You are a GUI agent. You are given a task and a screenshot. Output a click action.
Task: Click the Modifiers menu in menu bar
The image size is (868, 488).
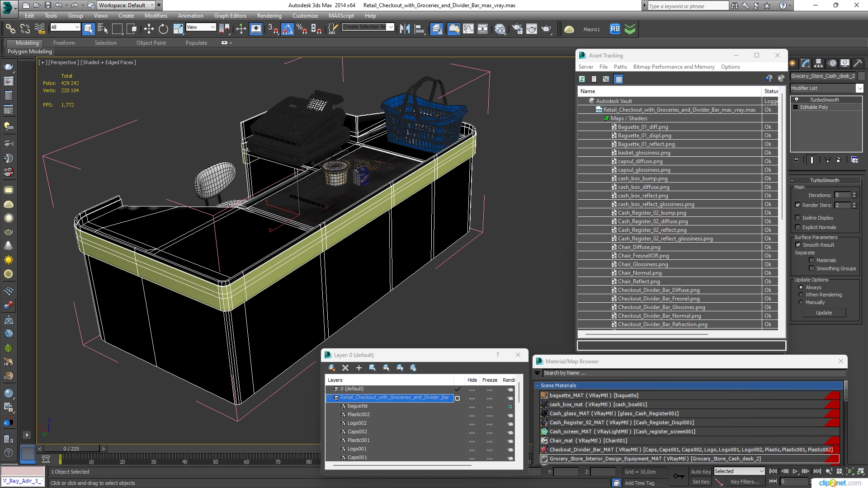click(155, 15)
